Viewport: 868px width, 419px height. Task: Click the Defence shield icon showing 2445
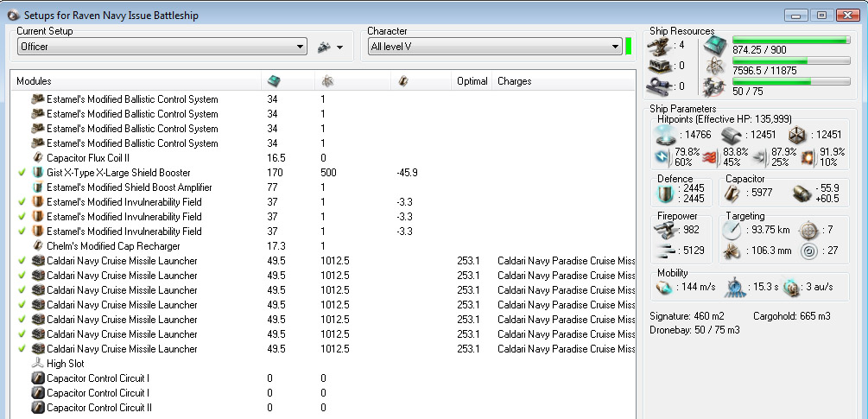(x=663, y=194)
